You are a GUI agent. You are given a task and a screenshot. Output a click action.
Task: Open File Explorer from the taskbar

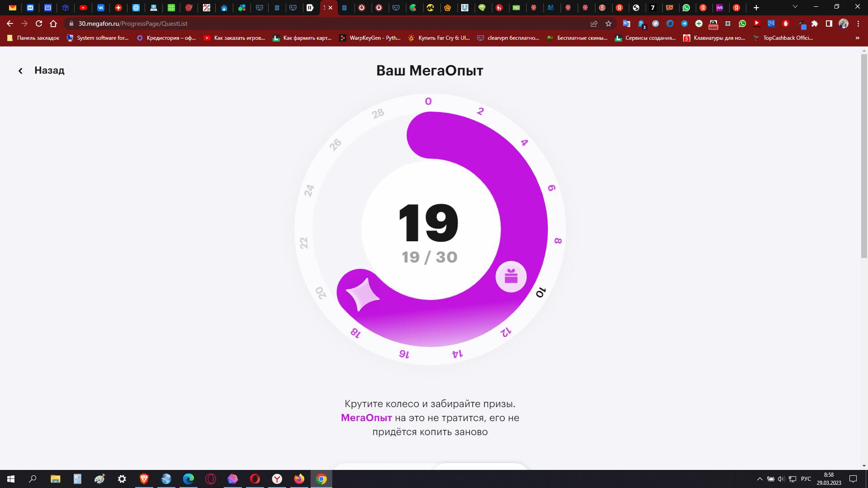[x=55, y=479]
